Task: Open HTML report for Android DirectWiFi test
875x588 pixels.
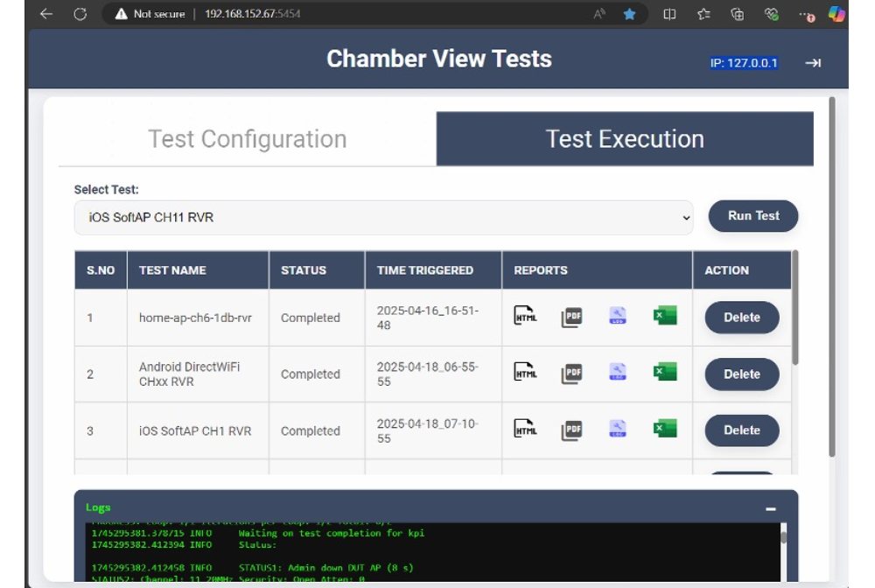Action: [525, 372]
